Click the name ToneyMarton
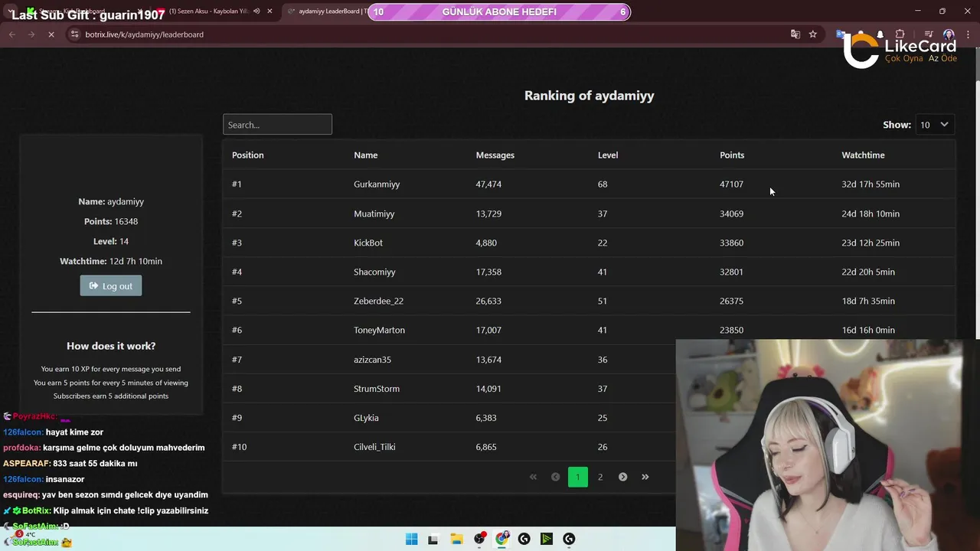Image resolution: width=980 pixels, height=551 pixels. 380,330
